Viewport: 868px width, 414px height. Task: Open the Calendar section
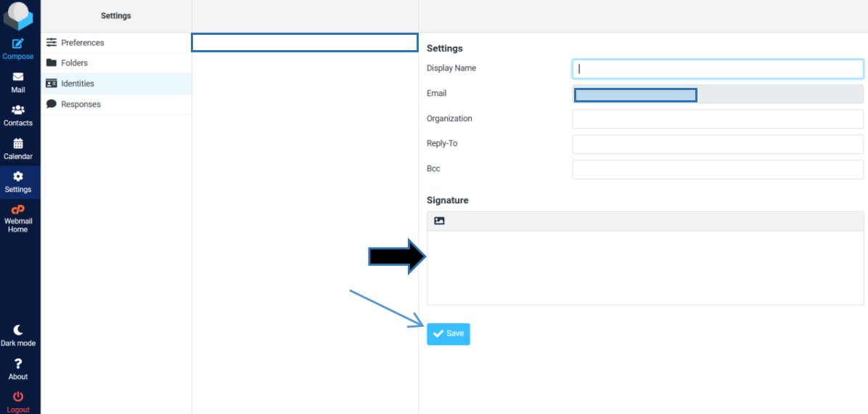(x=17, y=148)
